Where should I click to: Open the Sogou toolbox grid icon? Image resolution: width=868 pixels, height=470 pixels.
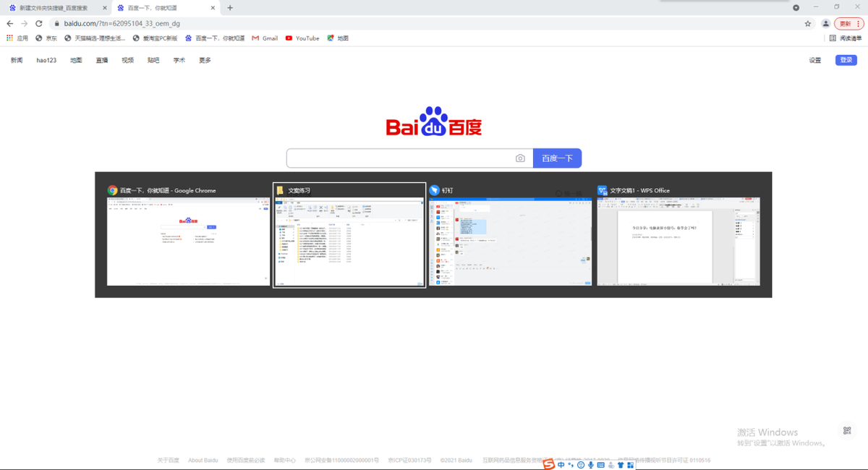pyautogui.click(x=630, y=465)
